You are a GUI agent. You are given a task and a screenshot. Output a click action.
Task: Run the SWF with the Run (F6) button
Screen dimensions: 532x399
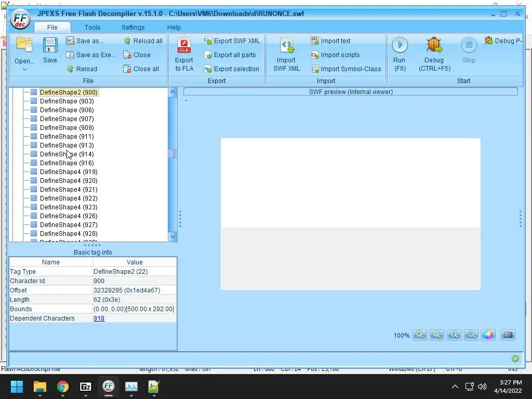(400, 54)
